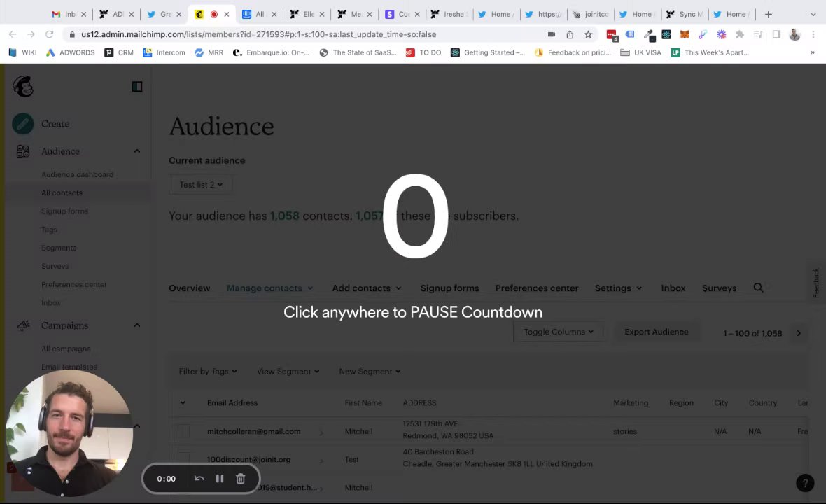Open the search magnifier in audience tabs
This screenshot has height=504, width=826.
pyautogui.click(x=758, y=288)
